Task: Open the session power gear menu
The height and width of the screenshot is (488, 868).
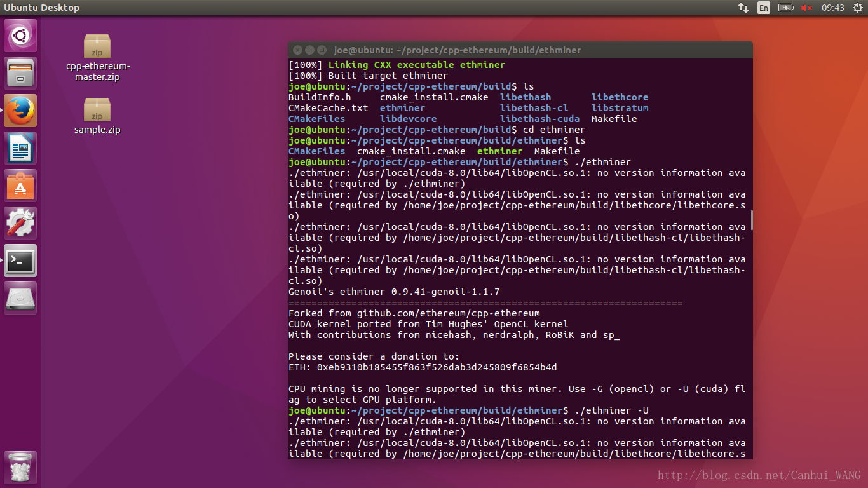Action: point(857,8)
